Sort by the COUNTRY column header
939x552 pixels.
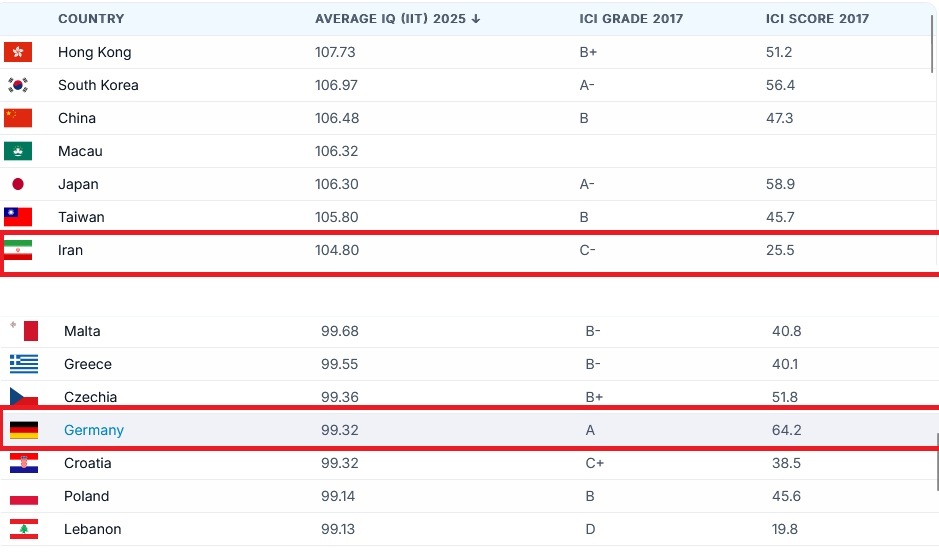[91, 19]
